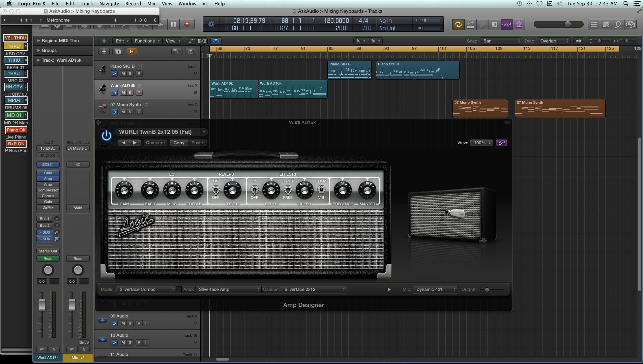Click the Amp Designer preview play triangle
The width and height of the screenshot is (643, 364).
389,289
